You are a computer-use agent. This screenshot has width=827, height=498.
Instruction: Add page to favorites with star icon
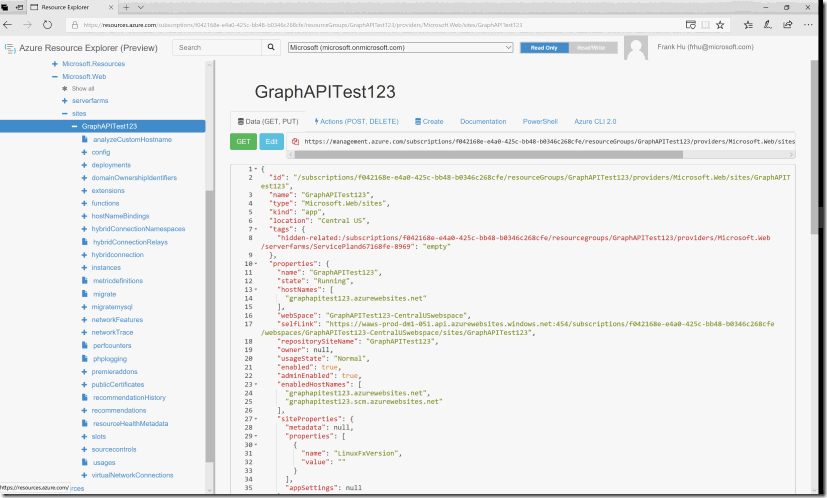pyautogui.click(x=720, y=25)
